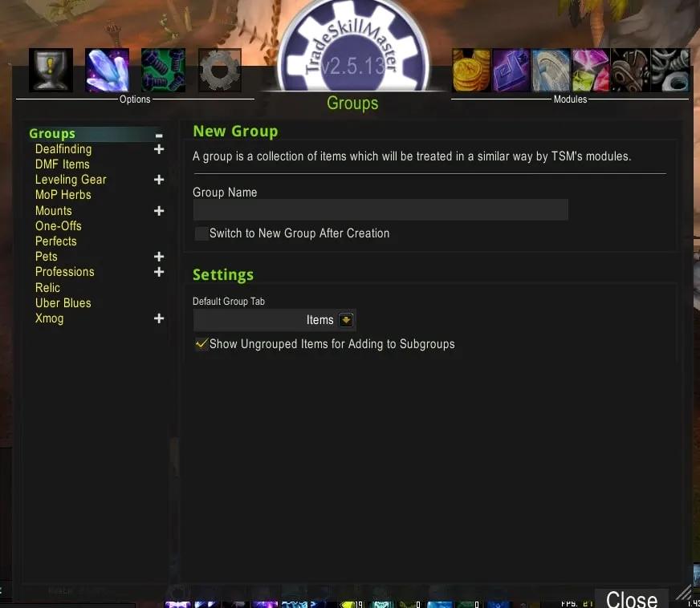Viewport: 700px width, 608px height.
Task: Select the Dealfinding group
Action: coord(63,148)
